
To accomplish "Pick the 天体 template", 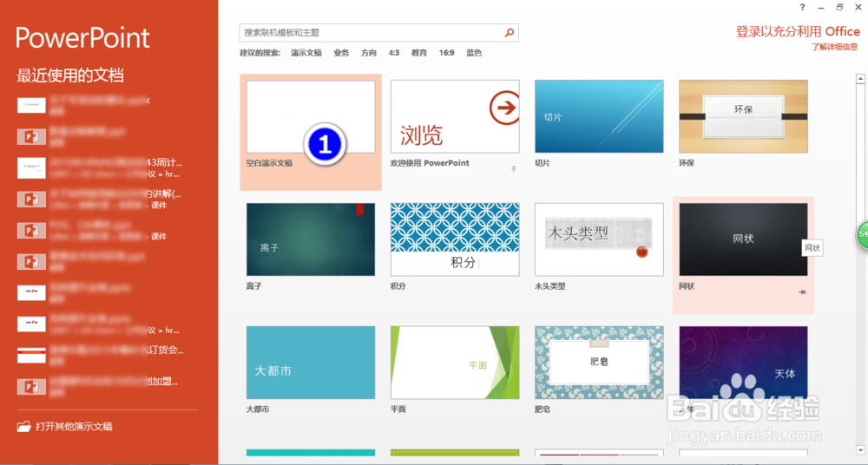I will (744, 363).
